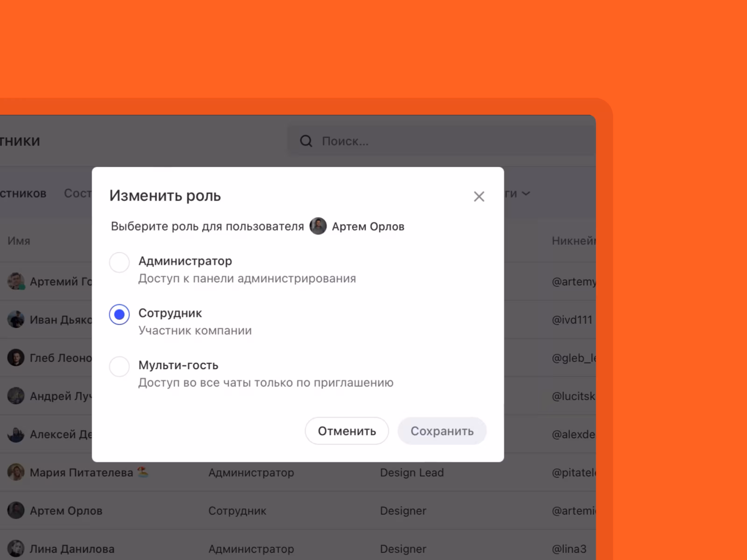Click Лина Данилова name in the table
Viewport: 747px width, 560px height.
tap(72, 549)
